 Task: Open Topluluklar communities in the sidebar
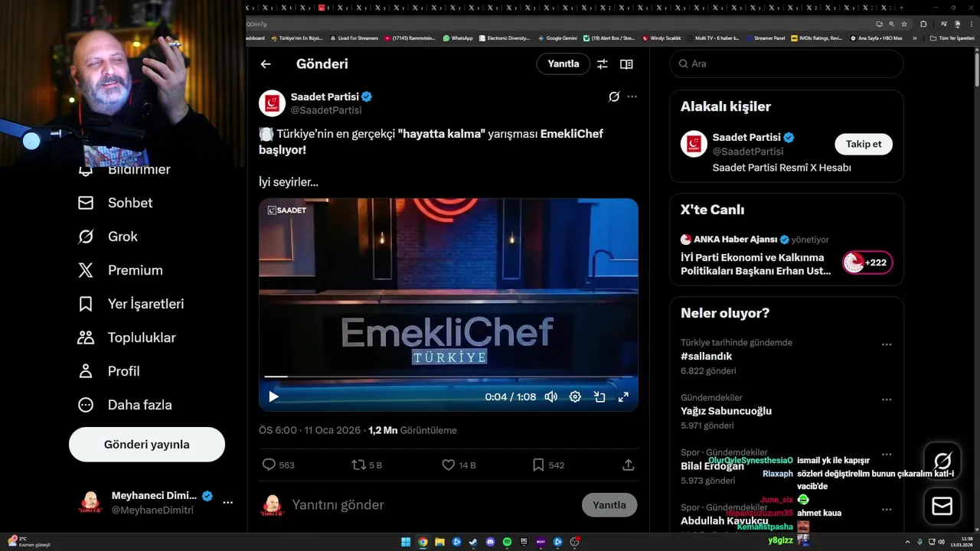click(126, 337)
